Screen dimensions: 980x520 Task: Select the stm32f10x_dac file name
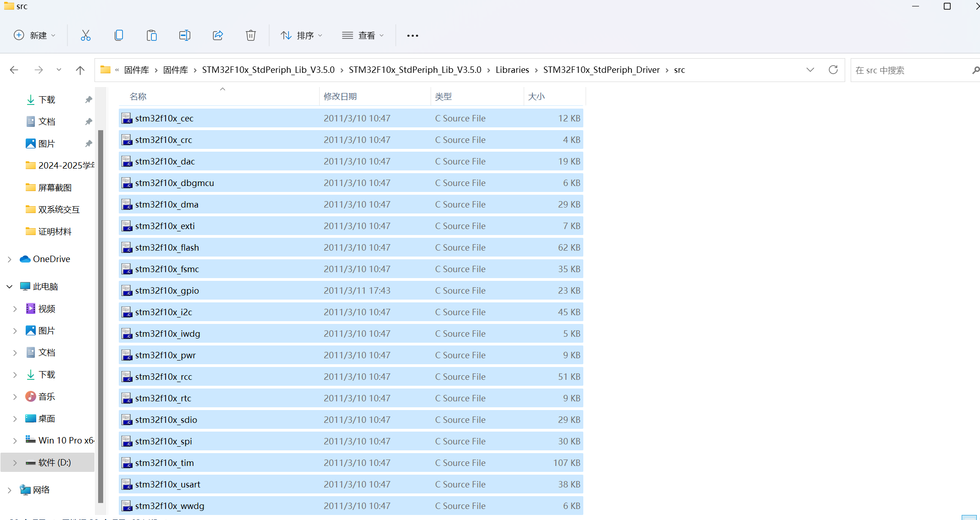coord(165,161)
